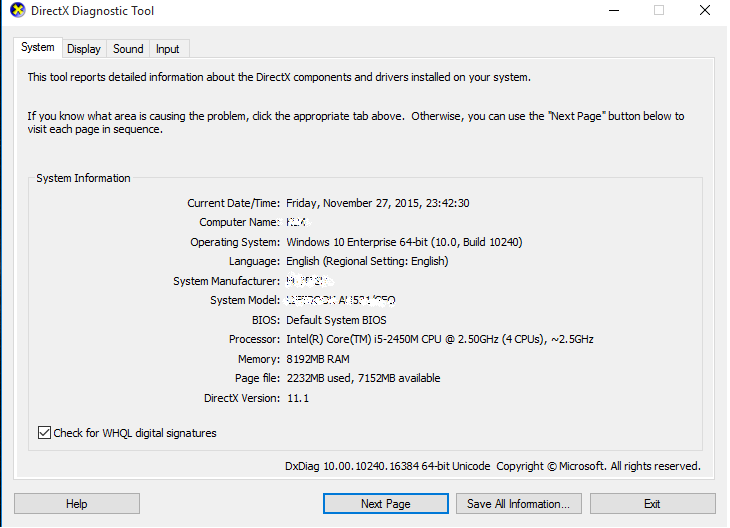Exit the diagnostic tool via Exit button
Image resolution: width=730 pixels, height=528 pixels.
coord(652,504)
